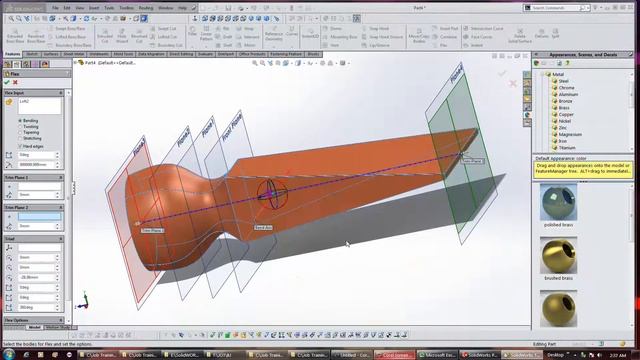Click Revolved Boss/Base tool
Image resolution: width=640 pixels, height=360 pixels.
point(36,36)
